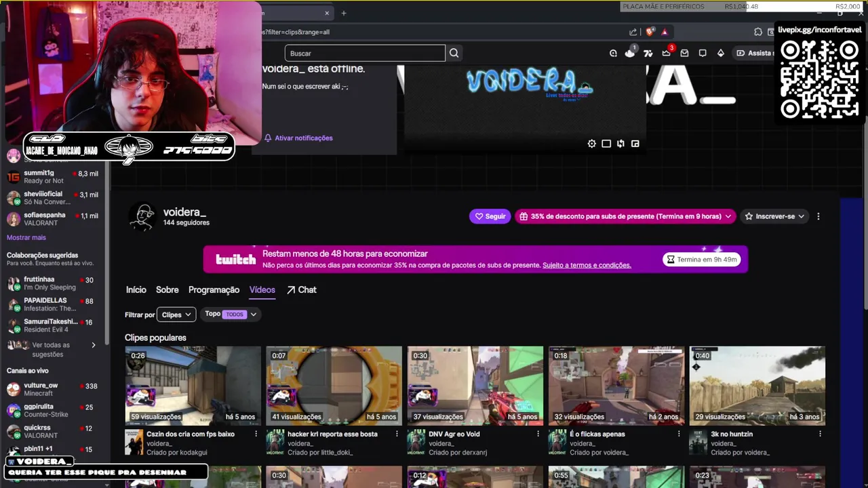868x488 pixels.
Task: Open the Whispers speech bubble icon
Action: [703, 53]
